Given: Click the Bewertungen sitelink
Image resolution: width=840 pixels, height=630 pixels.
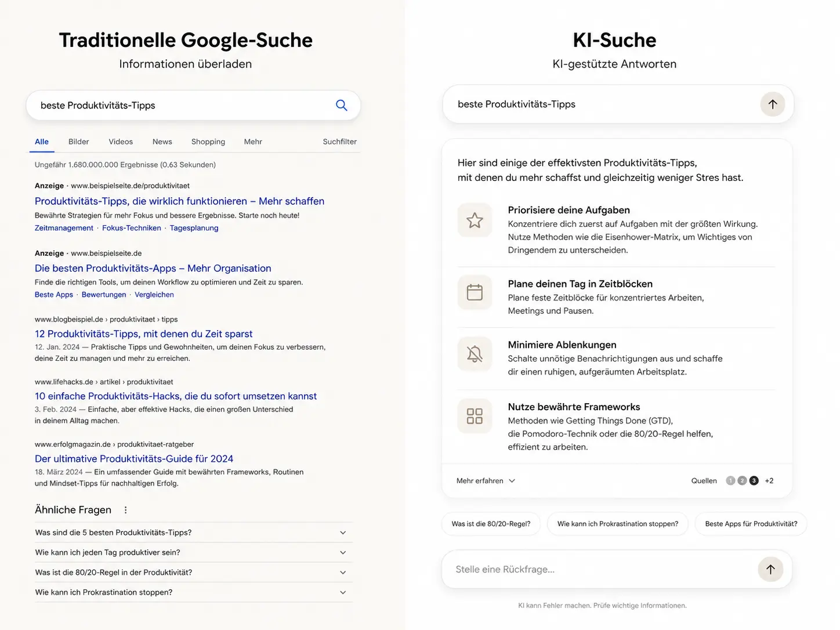Looking at the screenshot, I should point(104,295).
